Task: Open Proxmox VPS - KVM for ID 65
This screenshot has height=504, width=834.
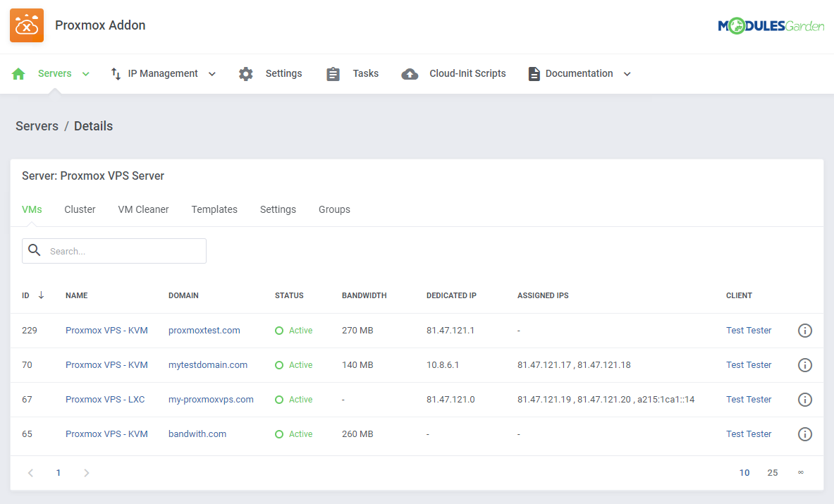Action: [106, 434]
